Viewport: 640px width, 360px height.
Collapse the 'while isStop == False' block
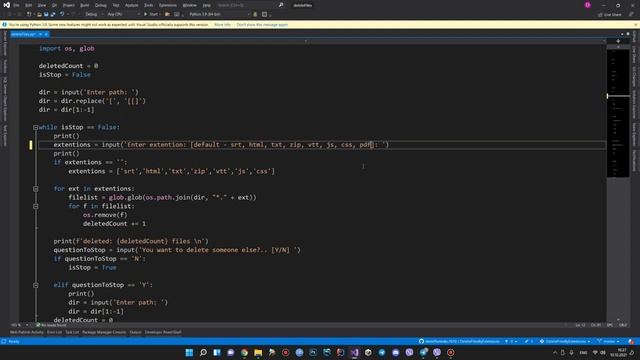point(36,127)
